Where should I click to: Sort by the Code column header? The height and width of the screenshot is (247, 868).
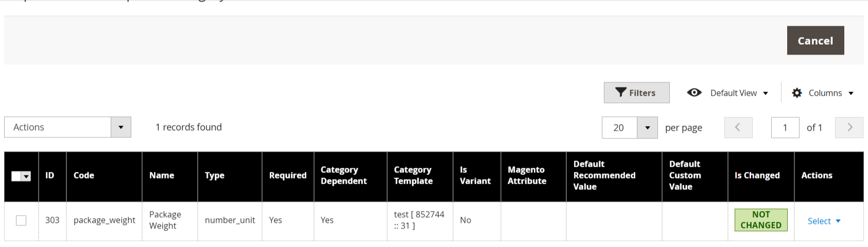pyautogui.click(x=84, y=175)
